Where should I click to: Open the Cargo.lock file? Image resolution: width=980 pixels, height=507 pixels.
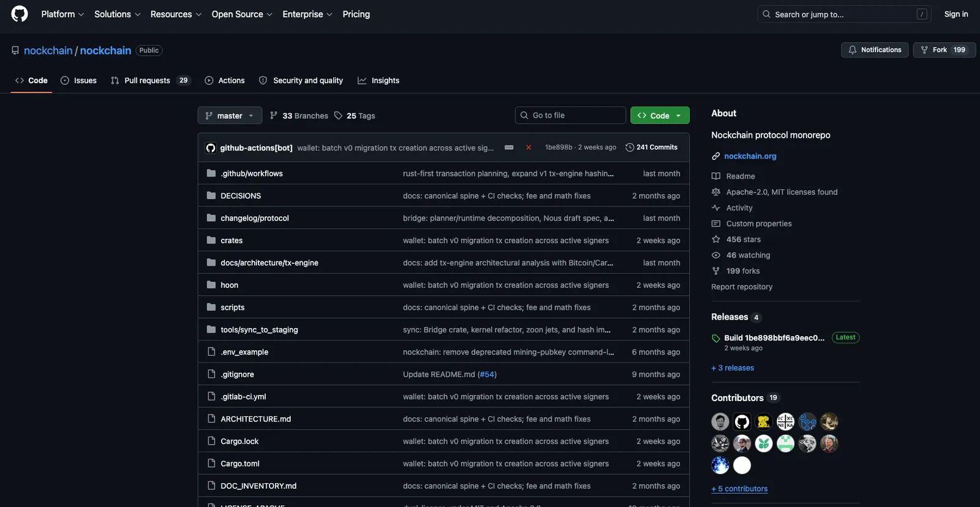(x=239, y=441)
